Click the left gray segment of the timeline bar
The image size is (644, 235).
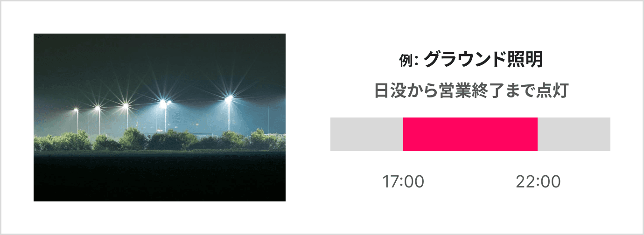366,134
